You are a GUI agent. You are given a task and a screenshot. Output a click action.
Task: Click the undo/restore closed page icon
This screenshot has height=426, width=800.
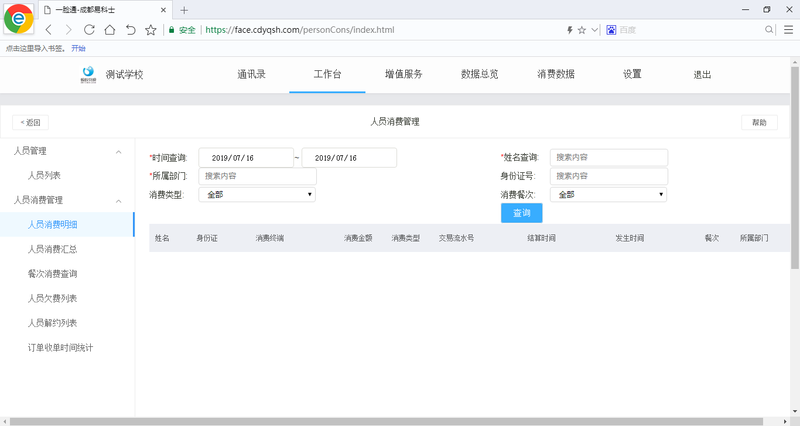(x=130, y=30)
